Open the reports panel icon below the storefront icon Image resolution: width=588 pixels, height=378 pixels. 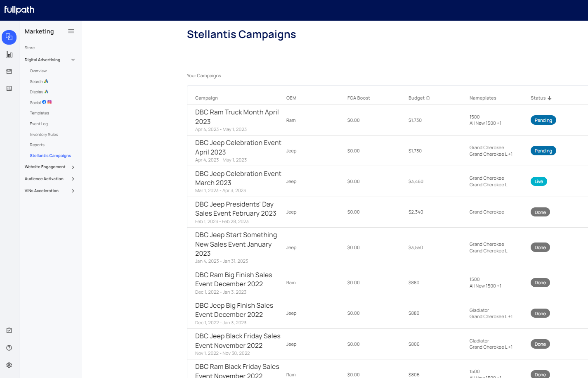tap(9, 88)
